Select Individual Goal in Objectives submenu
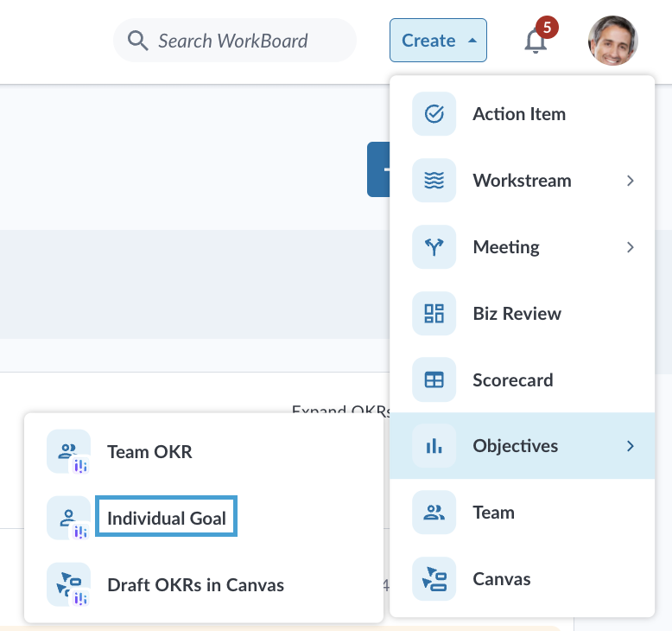672x631 pixels. [204, 518]
